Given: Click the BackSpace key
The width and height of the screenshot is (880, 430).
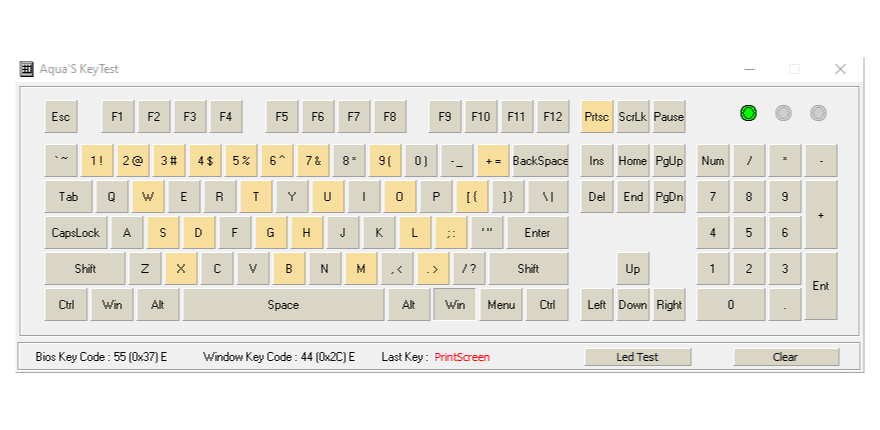Looking at the screenshot, I should (540, 161).
